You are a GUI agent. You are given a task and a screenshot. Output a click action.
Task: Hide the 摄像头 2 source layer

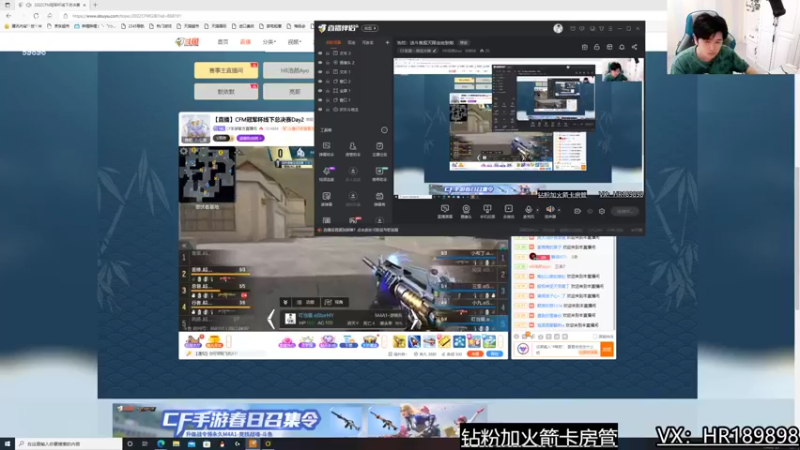pyautogui.click(x=320, y=62)
